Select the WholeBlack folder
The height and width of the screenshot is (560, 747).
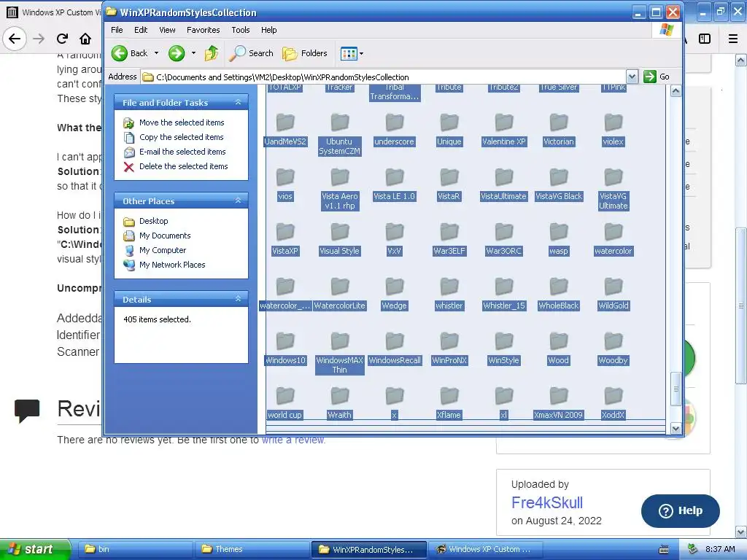pyautogui.click(x=558, y=295)
